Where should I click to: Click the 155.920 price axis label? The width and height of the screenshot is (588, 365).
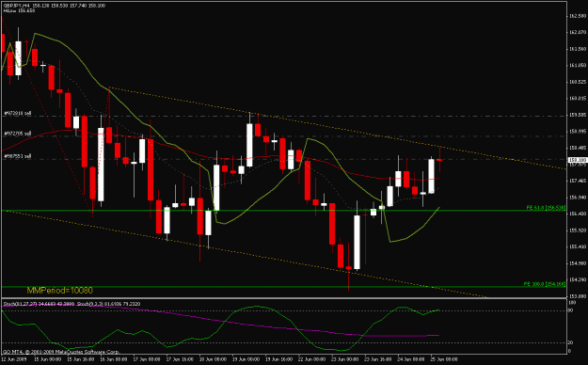[x=578, y=230]
